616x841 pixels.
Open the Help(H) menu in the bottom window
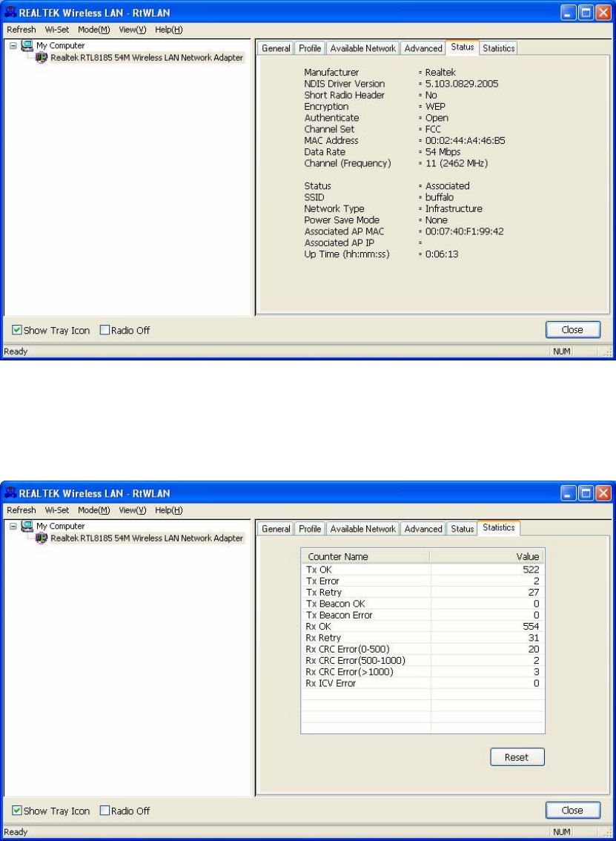[169, 510]
